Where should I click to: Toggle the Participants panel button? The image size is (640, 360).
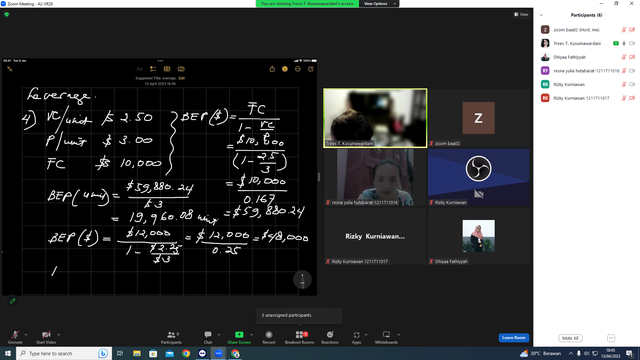click(171, 337)
